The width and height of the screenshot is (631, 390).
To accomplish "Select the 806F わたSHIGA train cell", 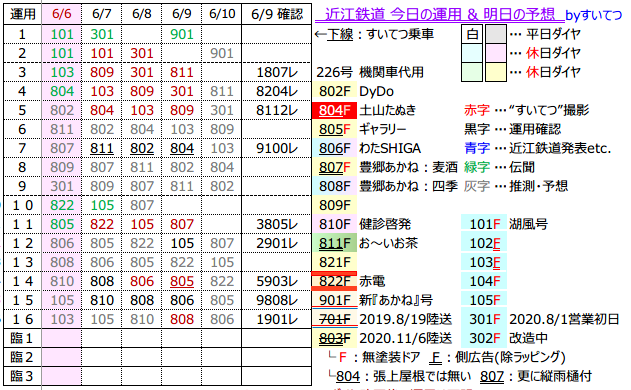I will tap(334, 149).
